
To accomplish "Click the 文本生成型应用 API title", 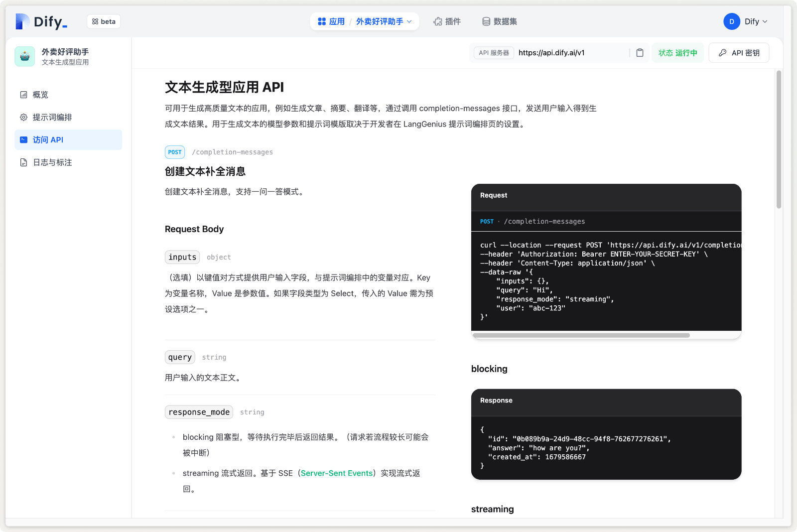I will 224,87.
